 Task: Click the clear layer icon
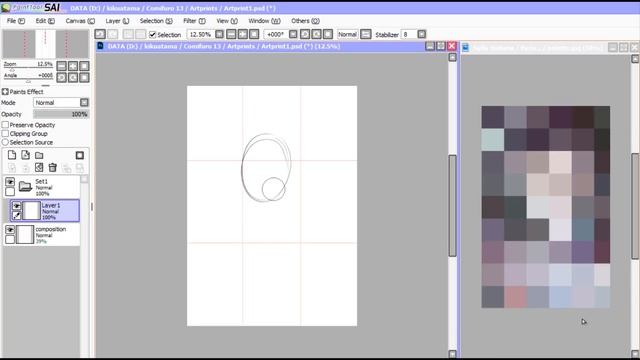pyautogui.click(x=39, y=167)
